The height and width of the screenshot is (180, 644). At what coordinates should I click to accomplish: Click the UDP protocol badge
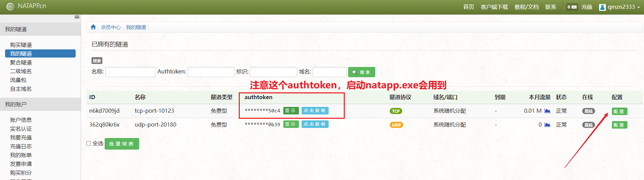[396, 125]
